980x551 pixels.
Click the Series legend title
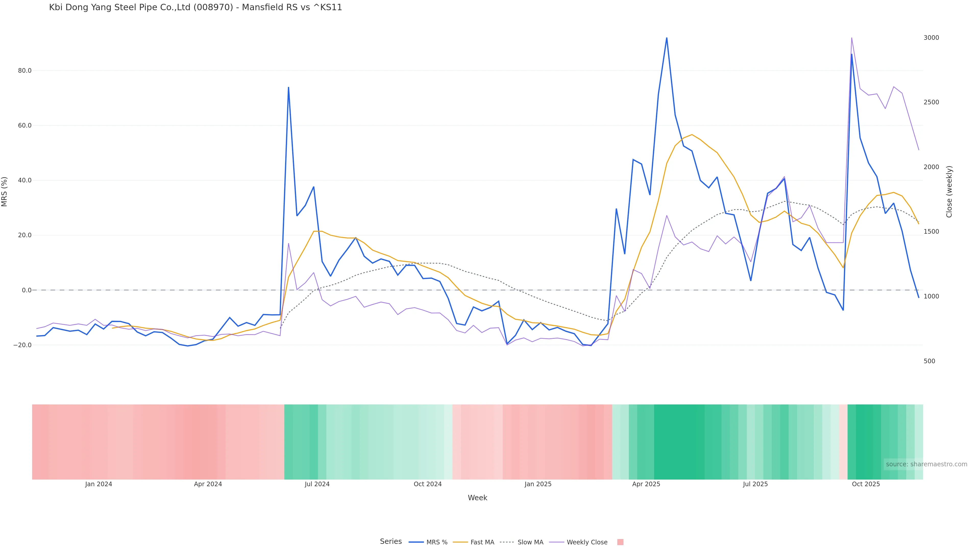(x=391, y=542)
